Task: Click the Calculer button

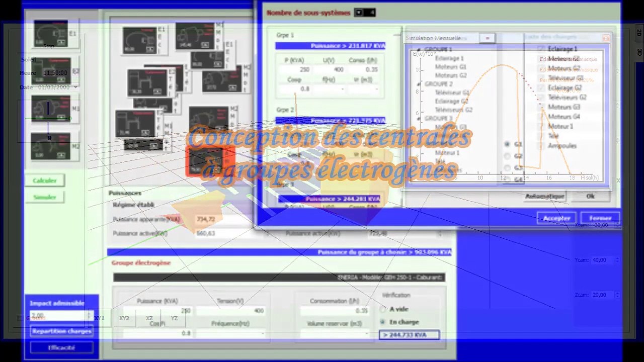Action: coord(45,180)
